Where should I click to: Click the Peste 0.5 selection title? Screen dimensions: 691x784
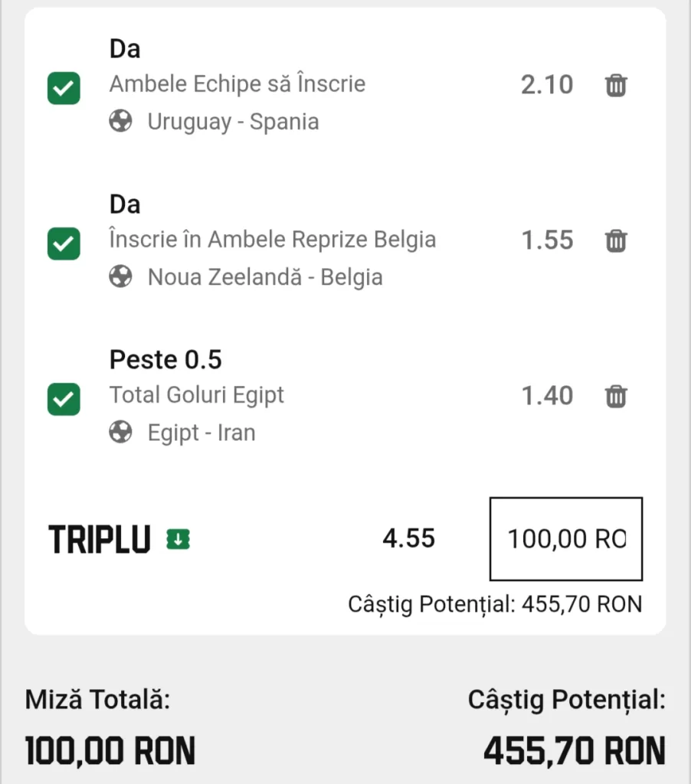pos(165,360)
